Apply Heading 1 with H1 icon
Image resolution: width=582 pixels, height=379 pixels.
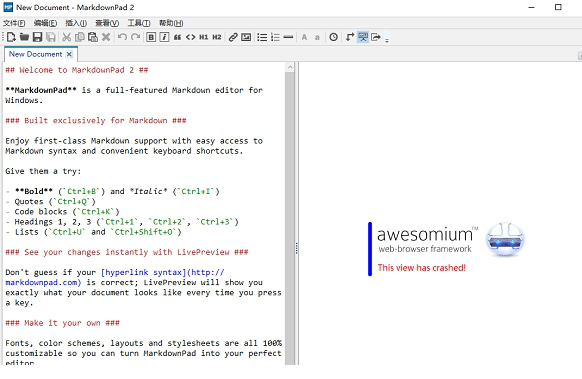(204, 37)
